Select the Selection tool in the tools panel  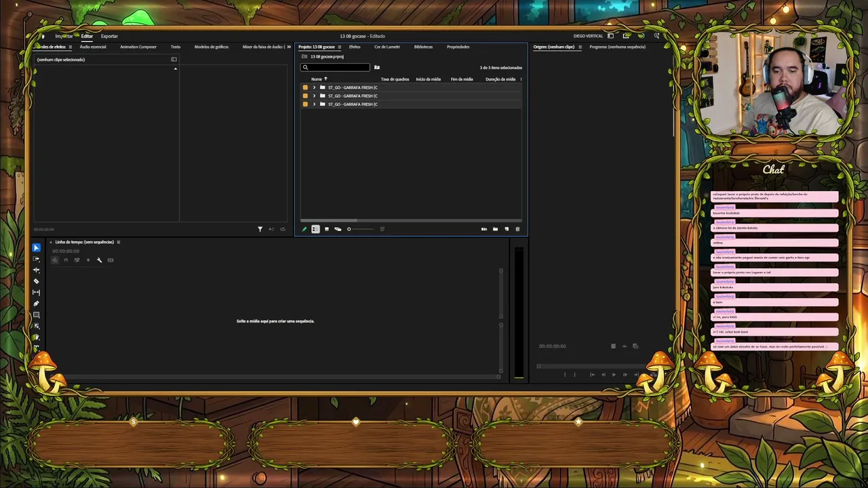pyautogui.click(x=36, y=248)
